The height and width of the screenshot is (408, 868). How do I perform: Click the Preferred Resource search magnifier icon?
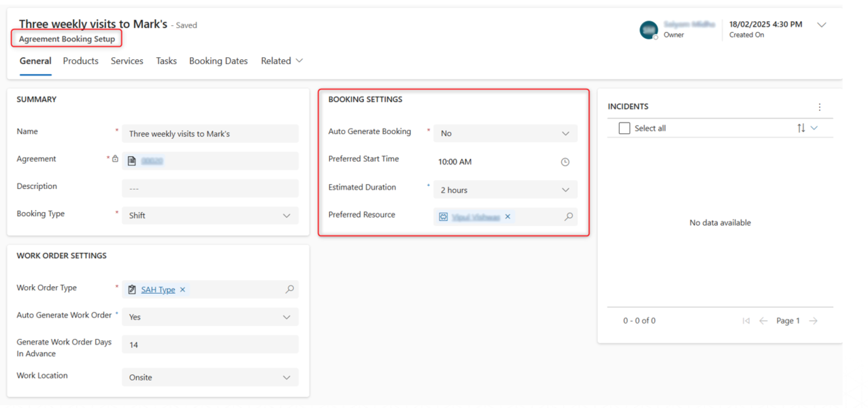[568, 216]
